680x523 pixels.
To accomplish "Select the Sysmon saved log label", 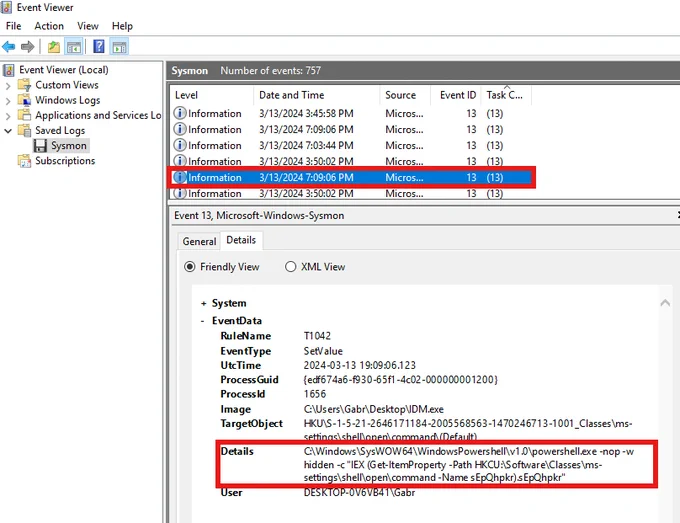I will tap(69, 146).
